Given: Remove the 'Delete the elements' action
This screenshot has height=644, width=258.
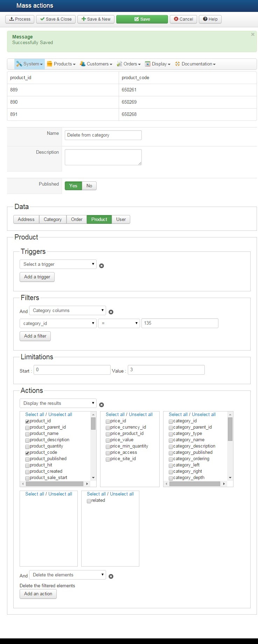Looking at the screenshot, I should point(111,576).
